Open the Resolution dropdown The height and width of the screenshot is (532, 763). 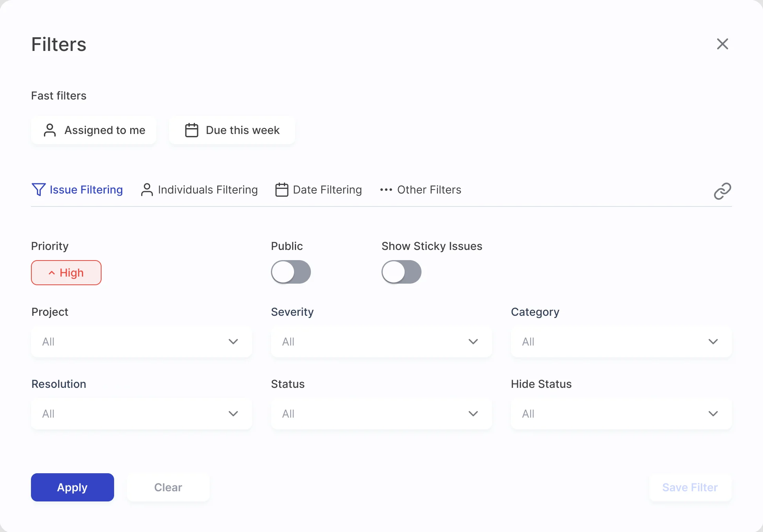[x=142, y=414]
